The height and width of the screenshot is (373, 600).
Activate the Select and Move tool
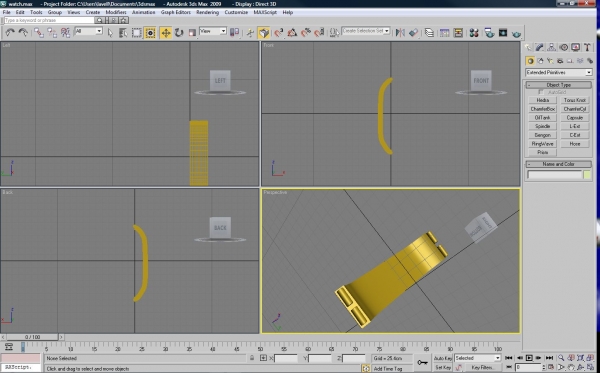point(166,33)
